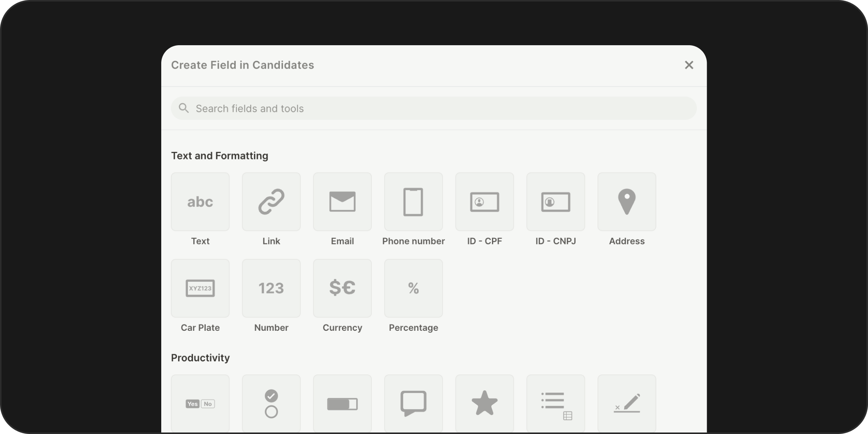Click the Search fields and tools box
Image resolution: width=868 pixels, height=434 pixels.
[433, 108]
